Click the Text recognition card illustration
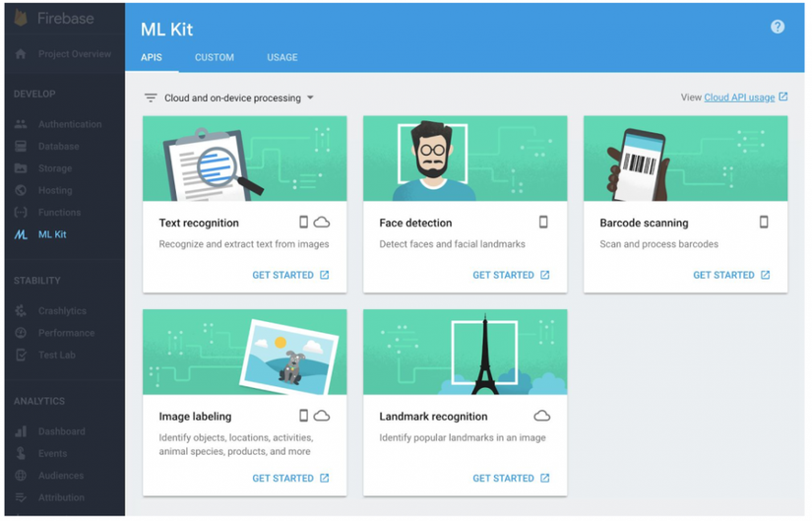Screen dimensions: 812x521 pyautogui.click(x=245, y=159)
